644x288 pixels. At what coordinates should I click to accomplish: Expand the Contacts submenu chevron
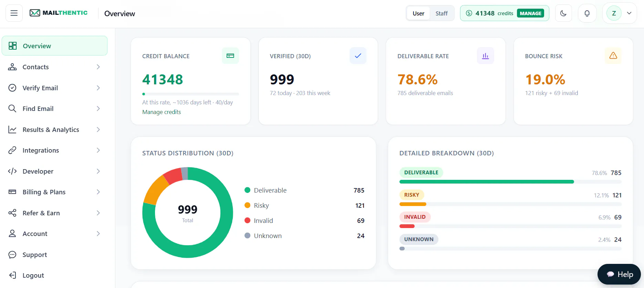98,67
